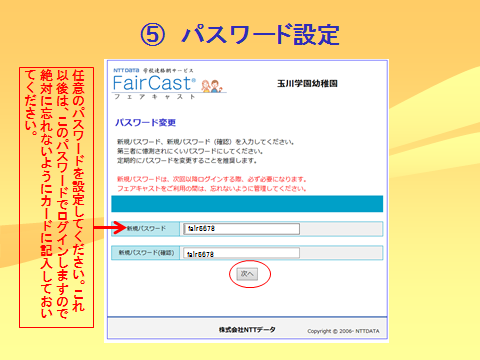Click the red password warning text
This screenshot has width=480, height=360.
pos(212,184)
